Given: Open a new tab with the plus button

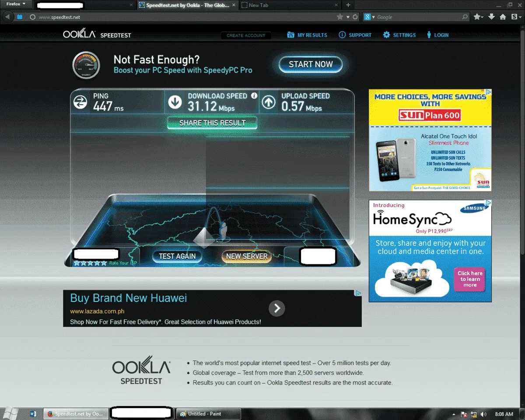Looking at the screenshot, I should pyautogui.click(x=348, y=5).
